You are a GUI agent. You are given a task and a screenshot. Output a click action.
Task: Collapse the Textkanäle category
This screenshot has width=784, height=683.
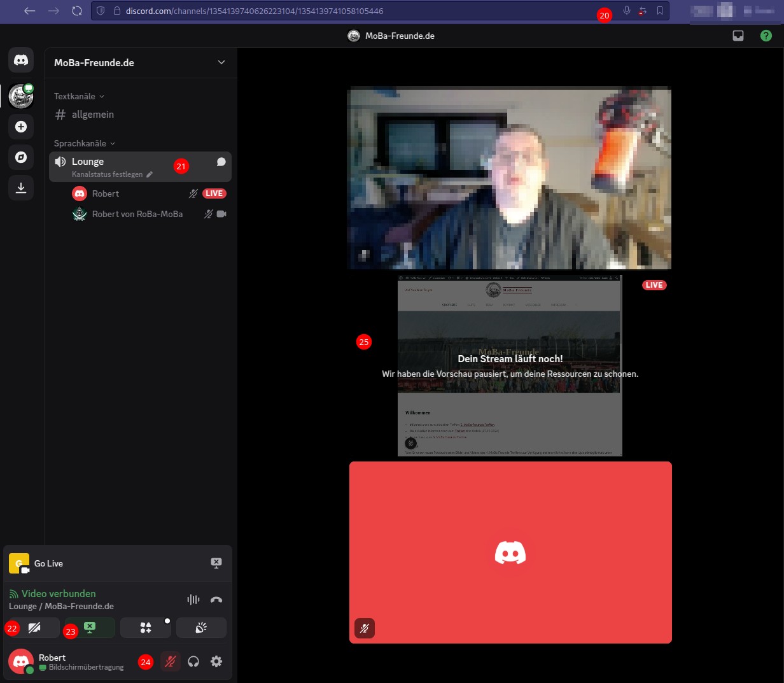80,96
